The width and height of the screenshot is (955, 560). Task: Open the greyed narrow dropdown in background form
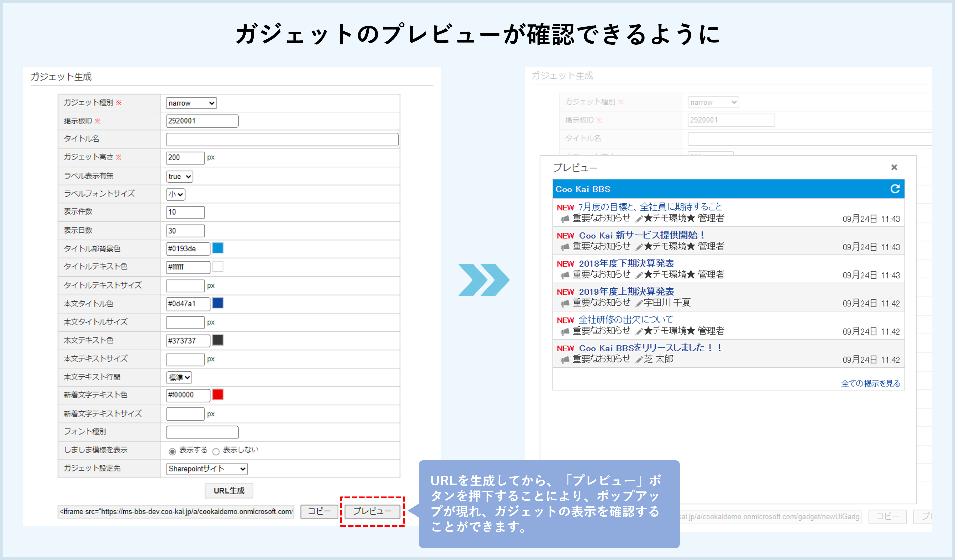click(x=713, y=102)
